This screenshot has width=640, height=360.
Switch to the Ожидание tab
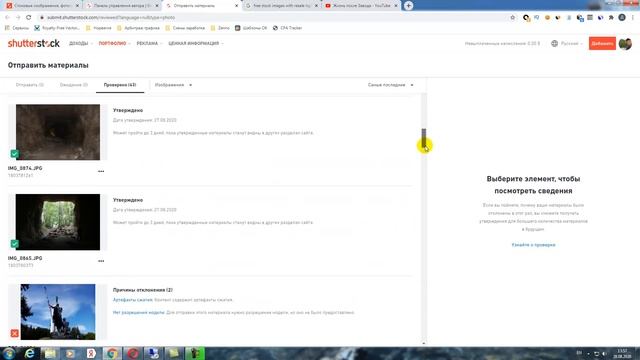click(x=73, y=85)
